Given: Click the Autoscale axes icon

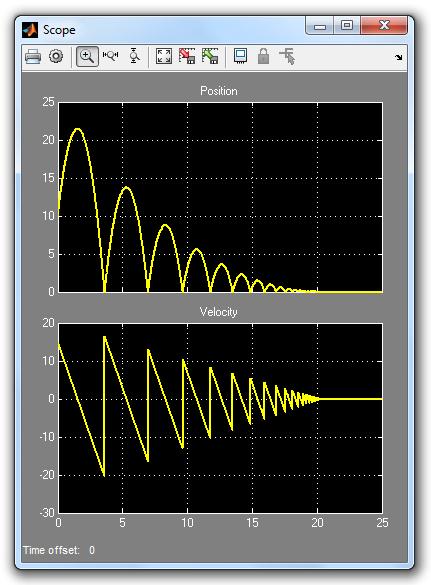Looking at the screenshot, I should [x=163, y=56].
